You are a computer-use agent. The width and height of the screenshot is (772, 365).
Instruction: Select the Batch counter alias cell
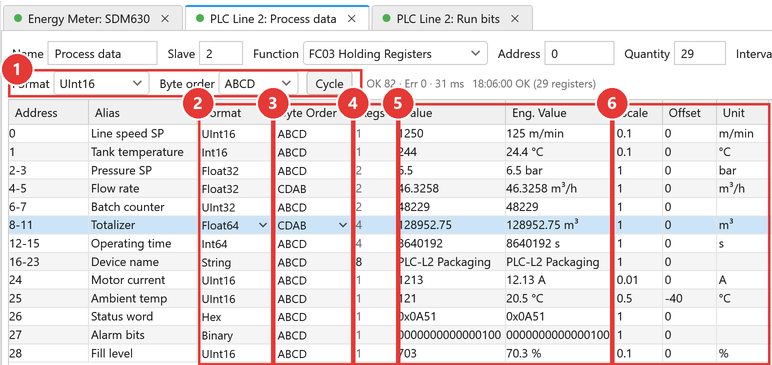pyautogui.click(x=143, y=207)
